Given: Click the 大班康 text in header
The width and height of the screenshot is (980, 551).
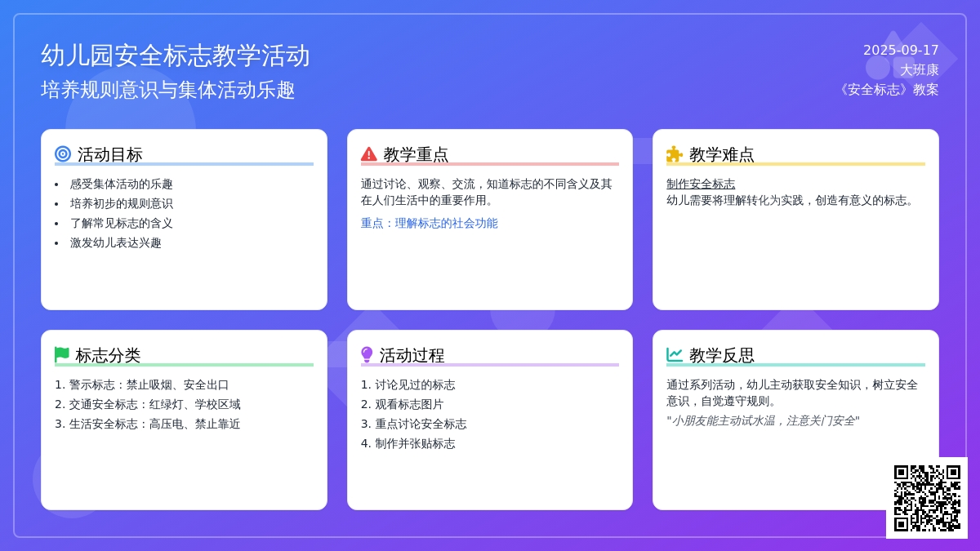Looking at the screenshot, I should point(920,70).
